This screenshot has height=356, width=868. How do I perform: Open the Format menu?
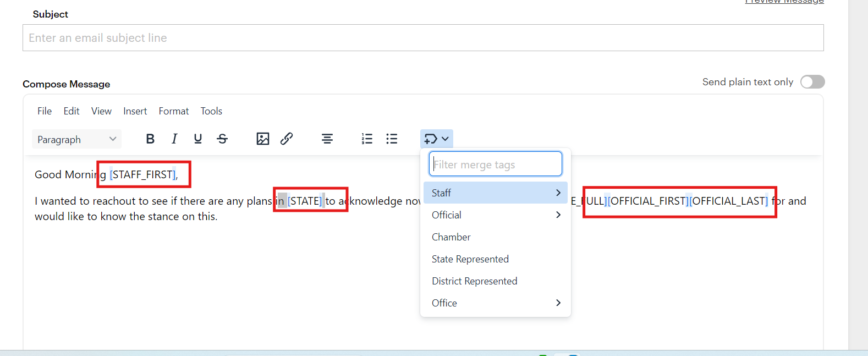pos(174,111)
